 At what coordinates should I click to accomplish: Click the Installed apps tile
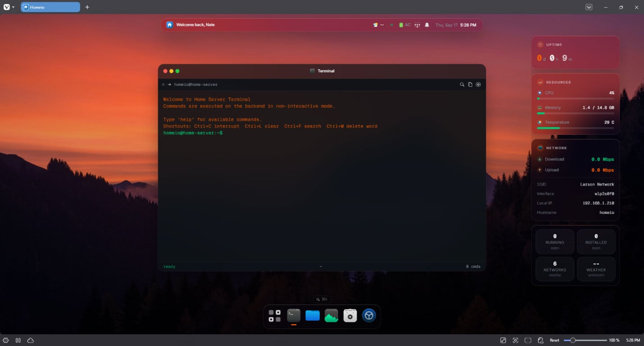pos(596,242)
